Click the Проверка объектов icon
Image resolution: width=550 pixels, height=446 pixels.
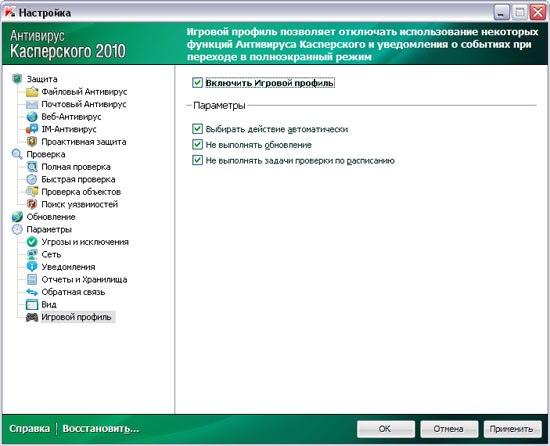point(32,192)
